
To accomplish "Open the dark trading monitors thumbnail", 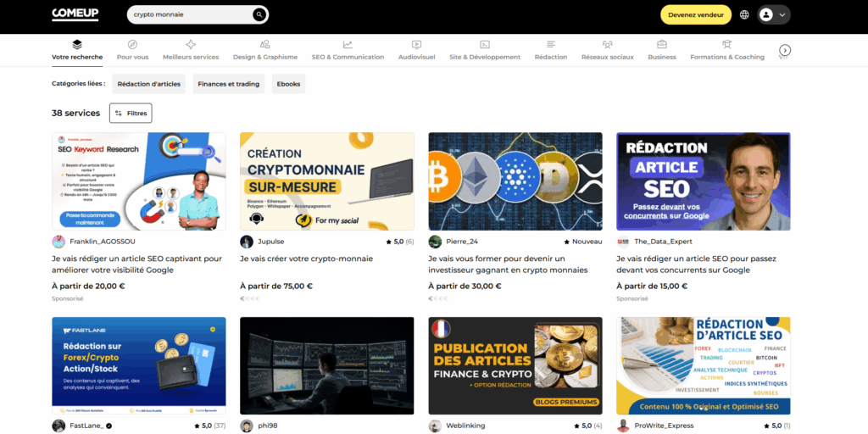I will (x=327, y=366).
